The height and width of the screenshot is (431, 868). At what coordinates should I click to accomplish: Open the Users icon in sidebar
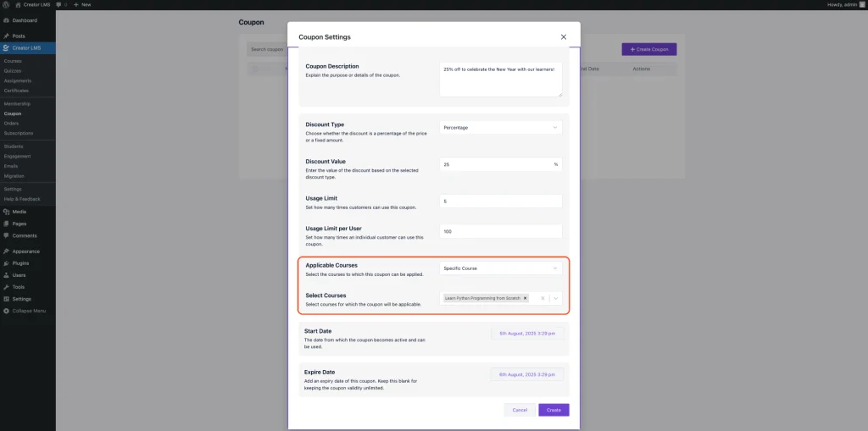point(6,275)
